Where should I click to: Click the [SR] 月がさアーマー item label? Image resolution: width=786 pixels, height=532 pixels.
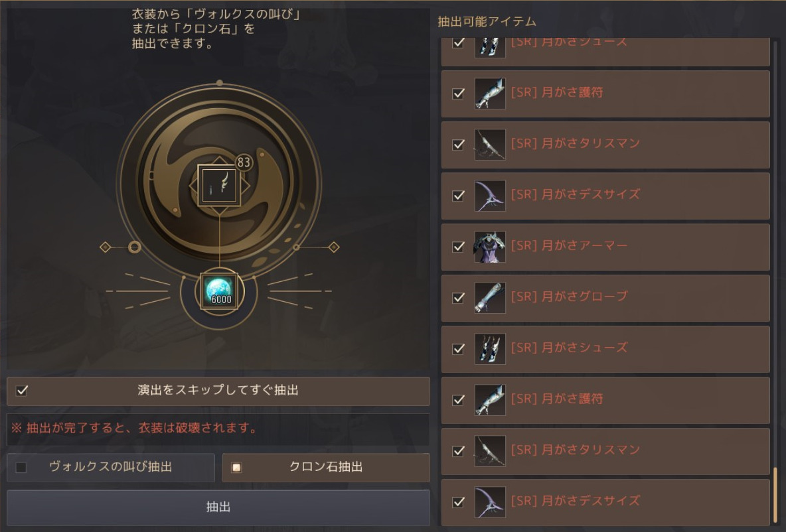pos(569,245)
